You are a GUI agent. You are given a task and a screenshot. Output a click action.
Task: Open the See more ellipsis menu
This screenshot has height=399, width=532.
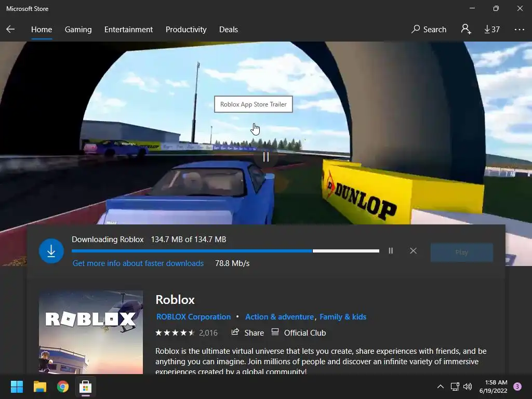point(519,30)
